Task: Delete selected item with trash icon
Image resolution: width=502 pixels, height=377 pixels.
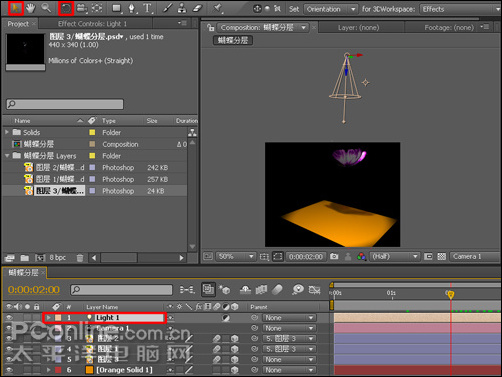Action: coord(80,258)
